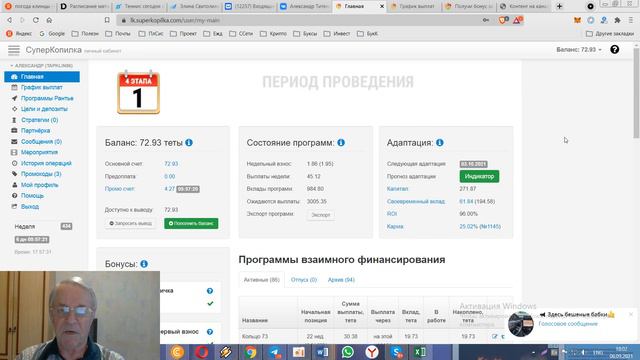Click the collapse arrow beside АЛЕКСАНДР username
Image resolution: width=640 pixels, height=360 pixels.
pos(12,66)
